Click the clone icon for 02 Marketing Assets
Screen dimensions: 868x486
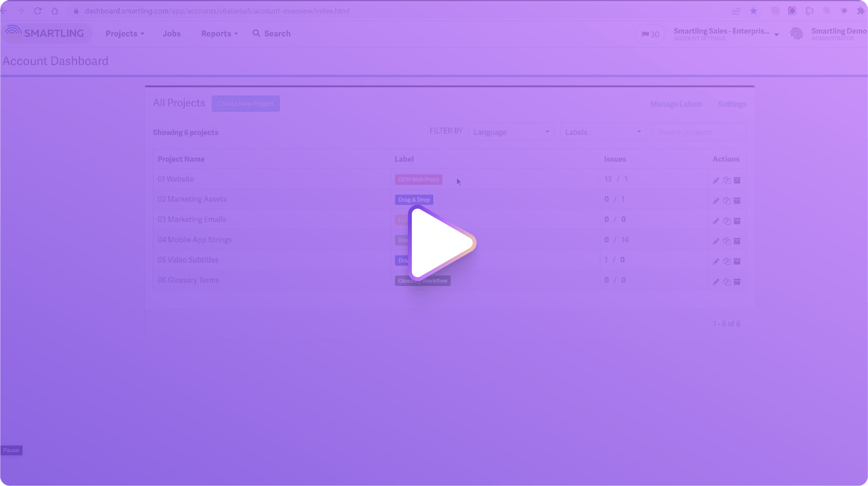[726, 201]
